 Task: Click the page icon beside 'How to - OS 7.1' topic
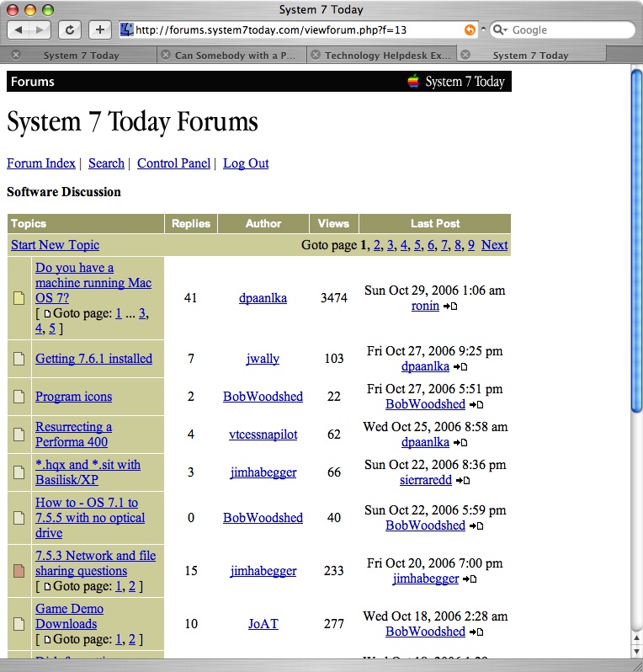pos(19,518)
